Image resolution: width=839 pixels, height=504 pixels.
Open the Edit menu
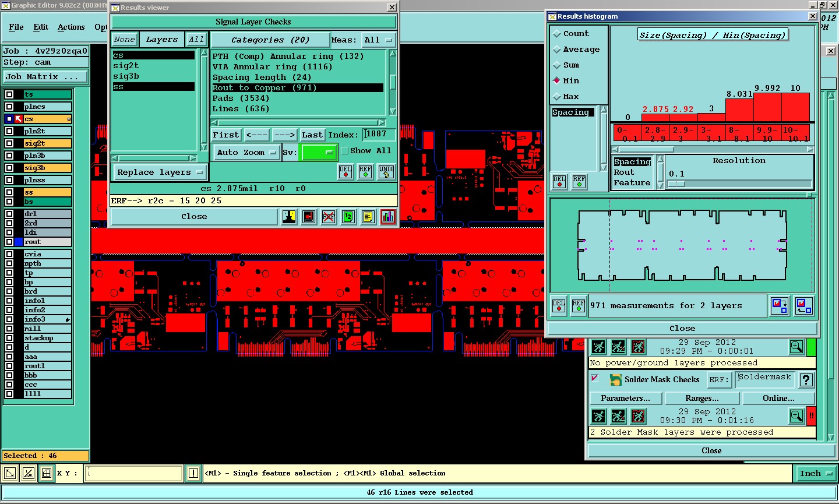pyautogui.click(x=41, y=27)
